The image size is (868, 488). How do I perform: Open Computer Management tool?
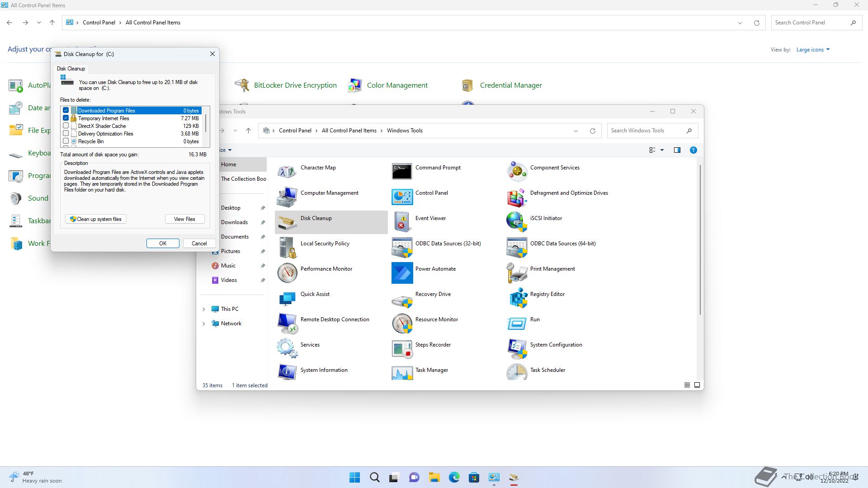coord(287,197)
